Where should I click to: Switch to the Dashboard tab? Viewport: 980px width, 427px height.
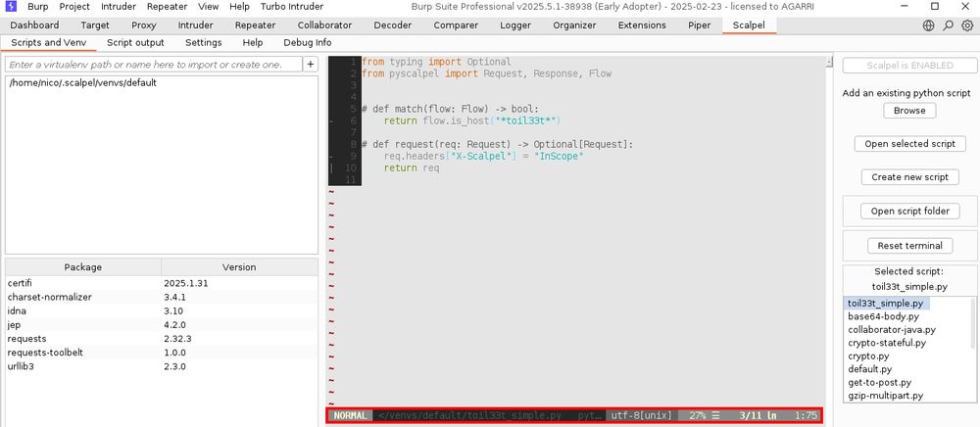[x=35, y=25]
